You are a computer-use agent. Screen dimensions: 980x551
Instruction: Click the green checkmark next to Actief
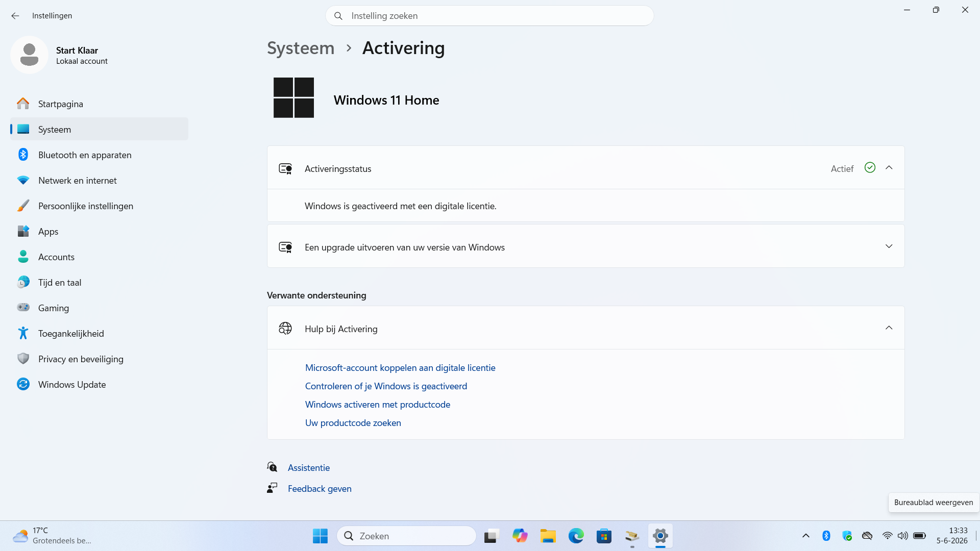click(x=870, y=167)
